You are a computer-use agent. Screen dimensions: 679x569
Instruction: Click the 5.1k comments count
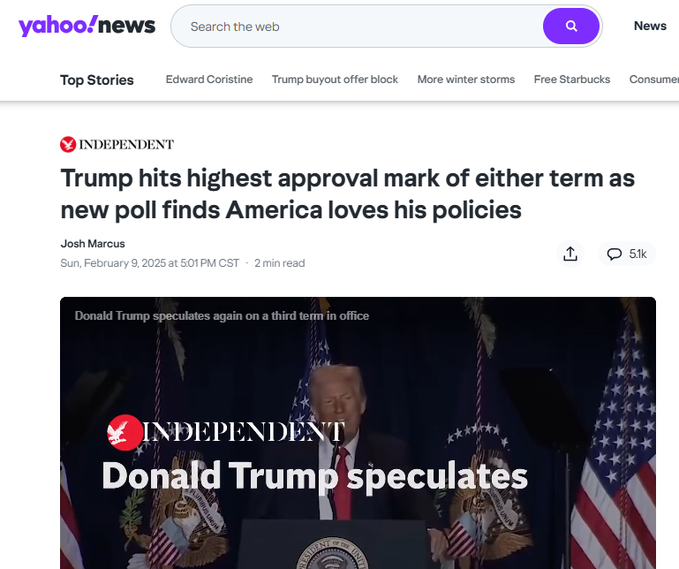point(637,254)
